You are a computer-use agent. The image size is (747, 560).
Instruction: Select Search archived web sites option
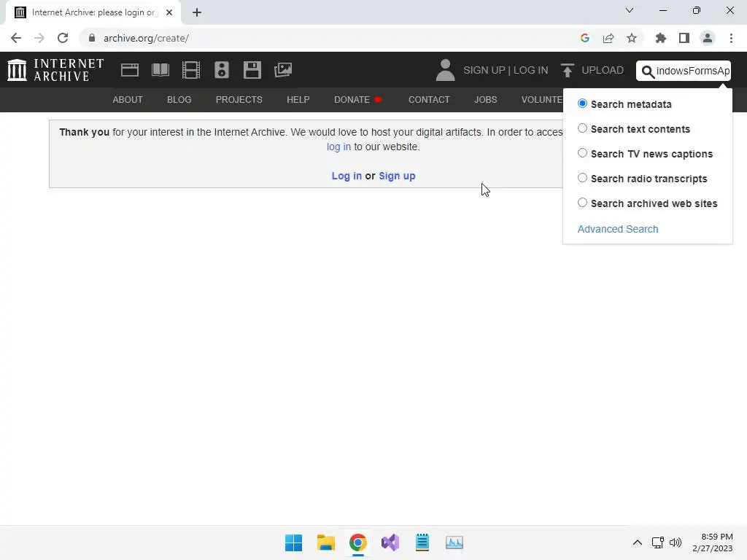click(x=582, y=203)
